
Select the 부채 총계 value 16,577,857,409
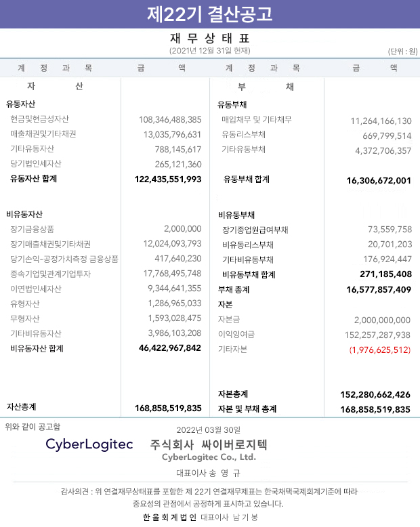click(379, 290)
